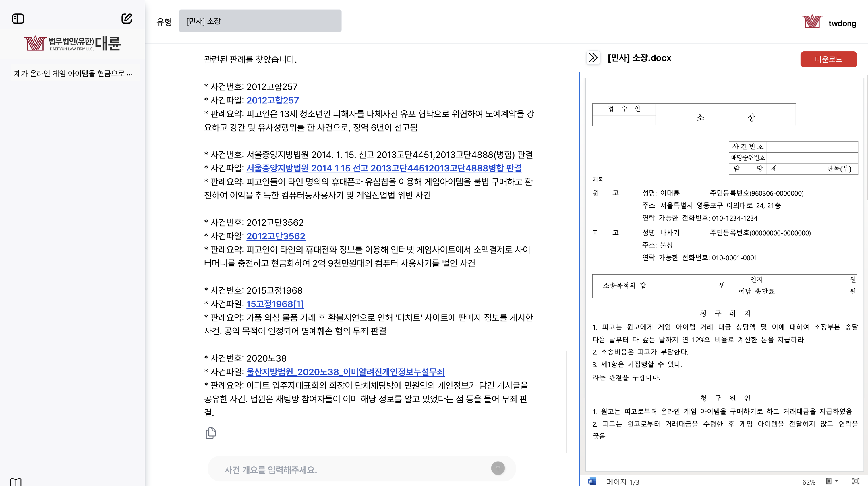Image resolution: width=868 pixels, height=486 pixels.
Task: Start a new chat with pencil icon
Action: pos(126,19)
